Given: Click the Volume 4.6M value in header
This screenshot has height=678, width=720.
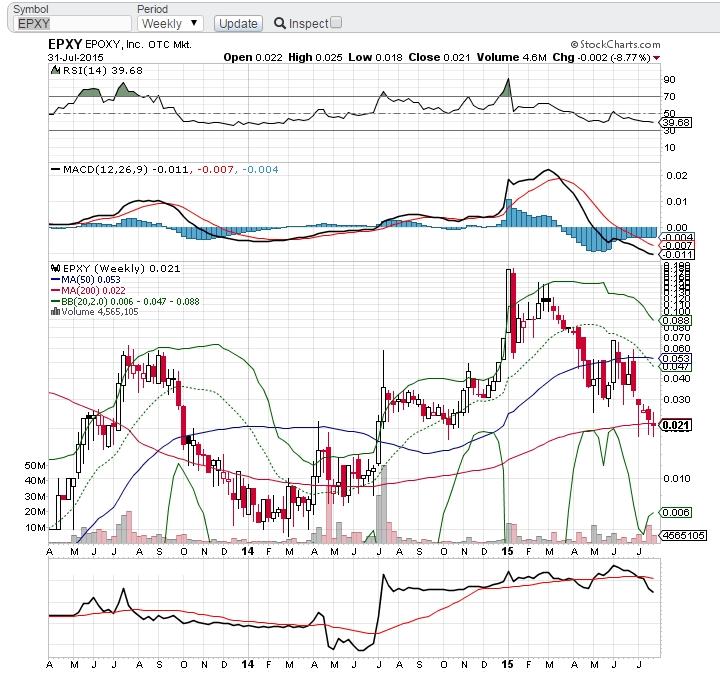Looking at the screenshot, I should (512, 57).
